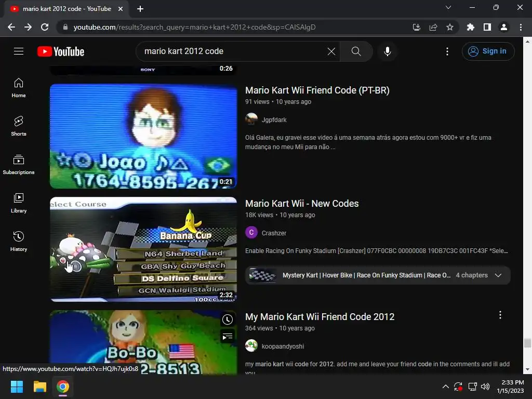Screen dimensions: 532x399
Task: Show hidden system tray icons
Action: point(445,387)
